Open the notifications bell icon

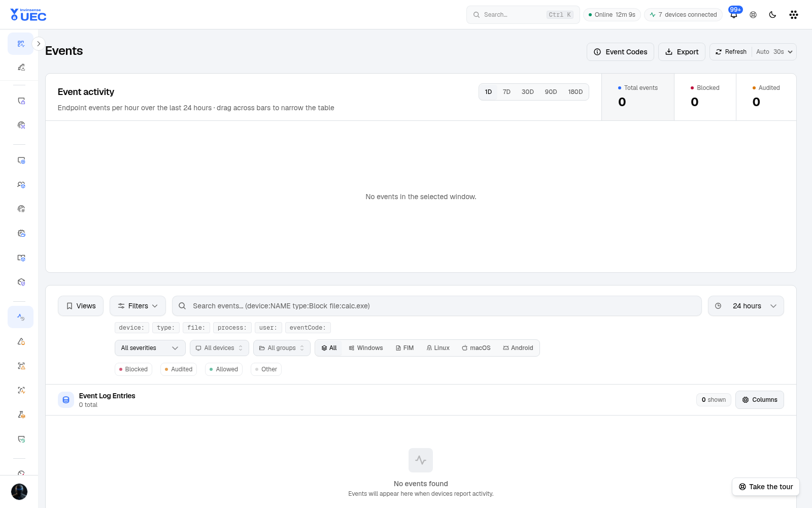tap(734, 15)
